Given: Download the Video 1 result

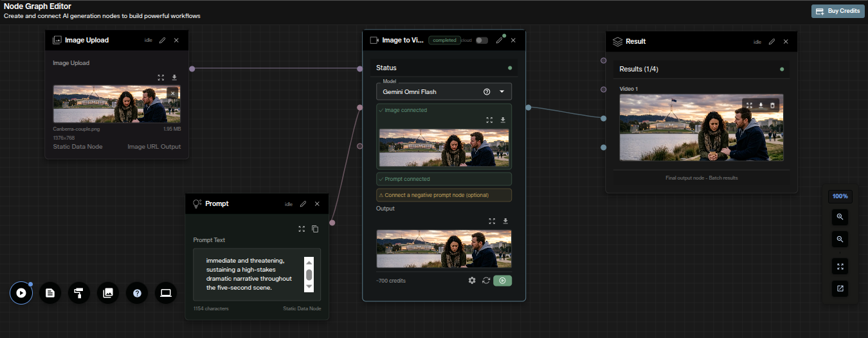Looking at the screenshot, I should [761, 105].
